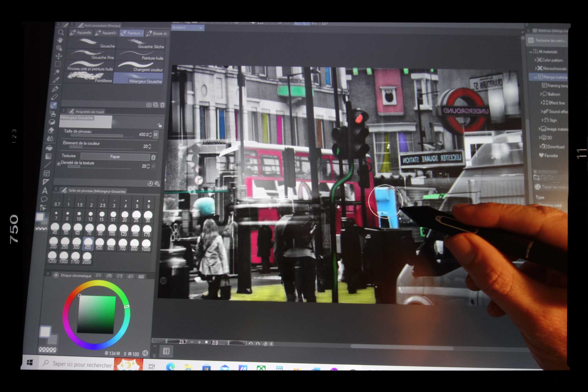Viewport: 588px width, 392px height.
Task: Open tool property wrench settings
Action: [x=157, y=184]
